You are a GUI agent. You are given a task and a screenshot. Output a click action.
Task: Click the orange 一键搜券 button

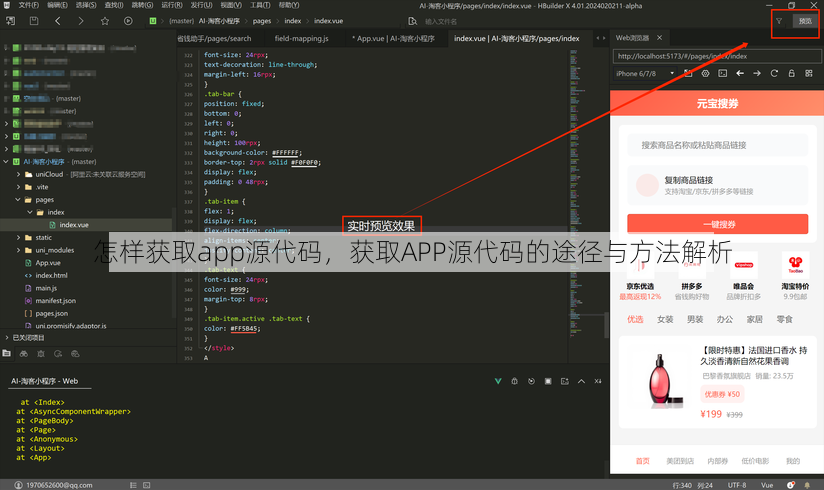717,224
